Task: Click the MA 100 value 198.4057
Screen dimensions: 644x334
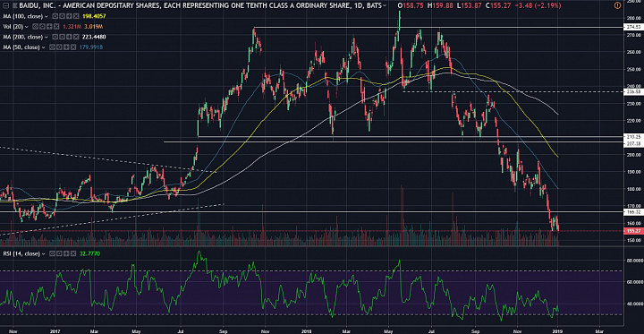Action: [94, 16]
